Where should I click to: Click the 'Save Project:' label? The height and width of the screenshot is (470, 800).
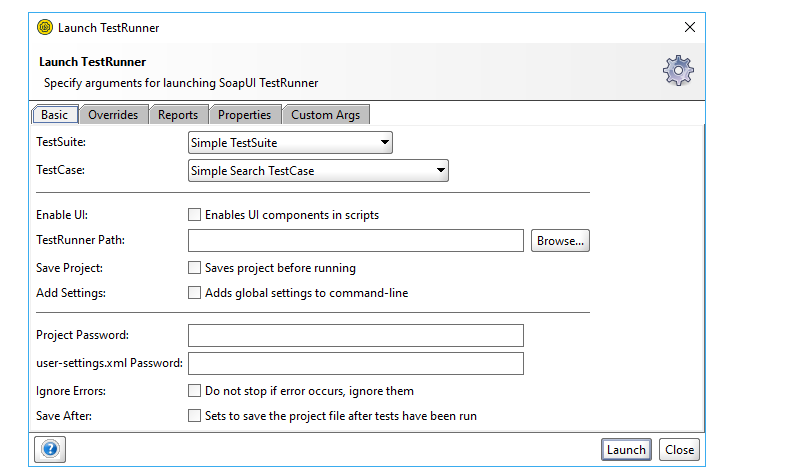click(x=69, y=268)
